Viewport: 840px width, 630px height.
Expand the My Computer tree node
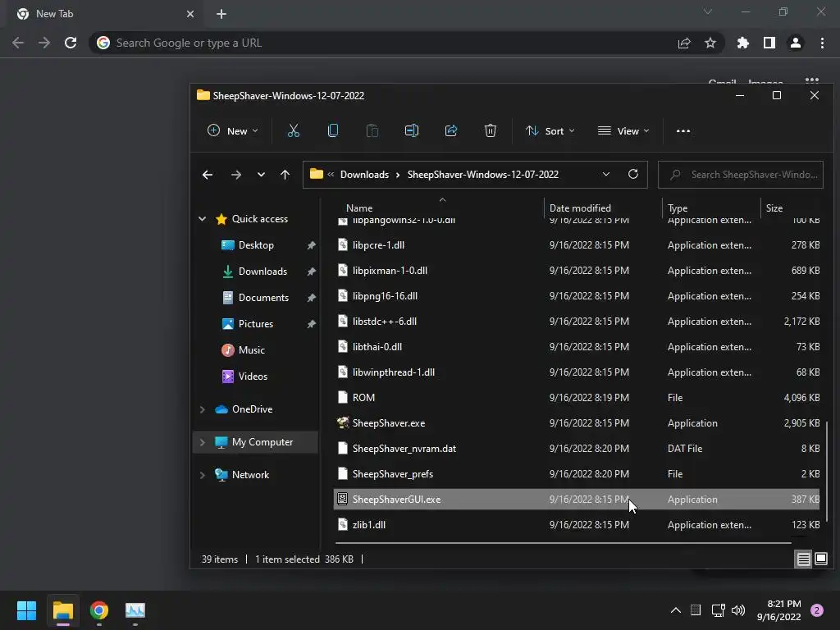[202, 442]
